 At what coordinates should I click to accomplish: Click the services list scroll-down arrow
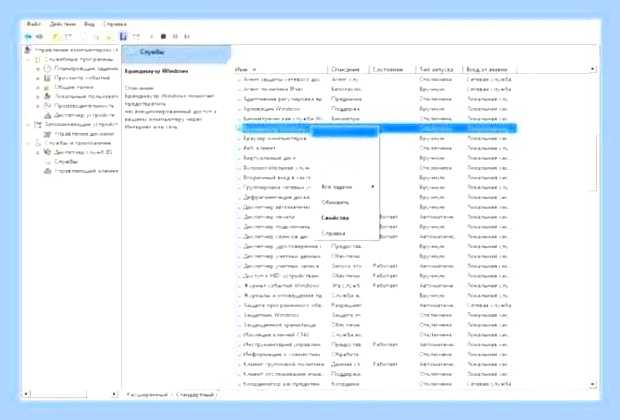point(592,384)
